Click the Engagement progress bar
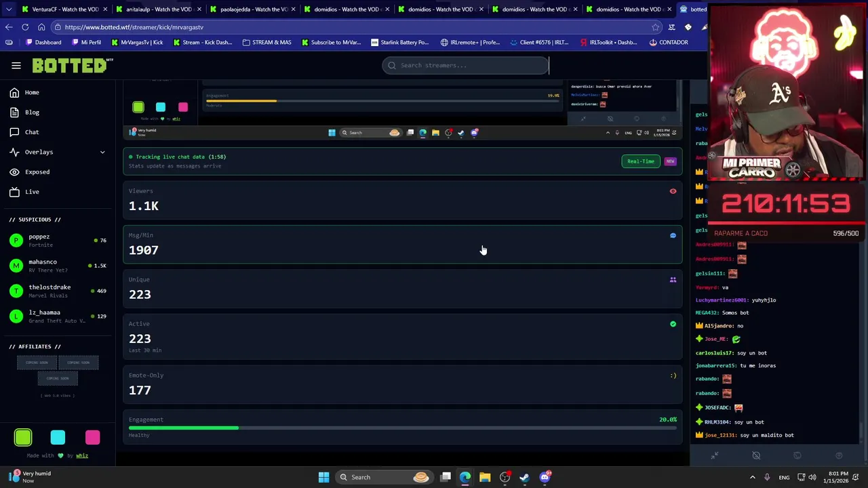The image size is (868, 488). point(403,428)
